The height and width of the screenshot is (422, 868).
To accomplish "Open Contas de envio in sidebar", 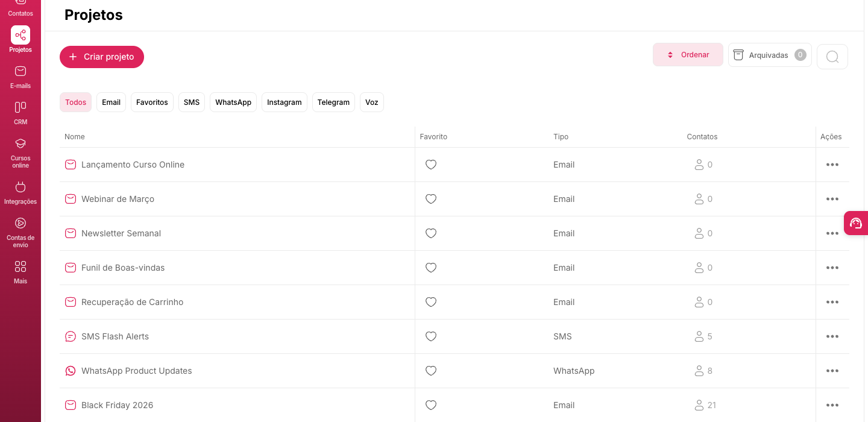I will point(20,232).
